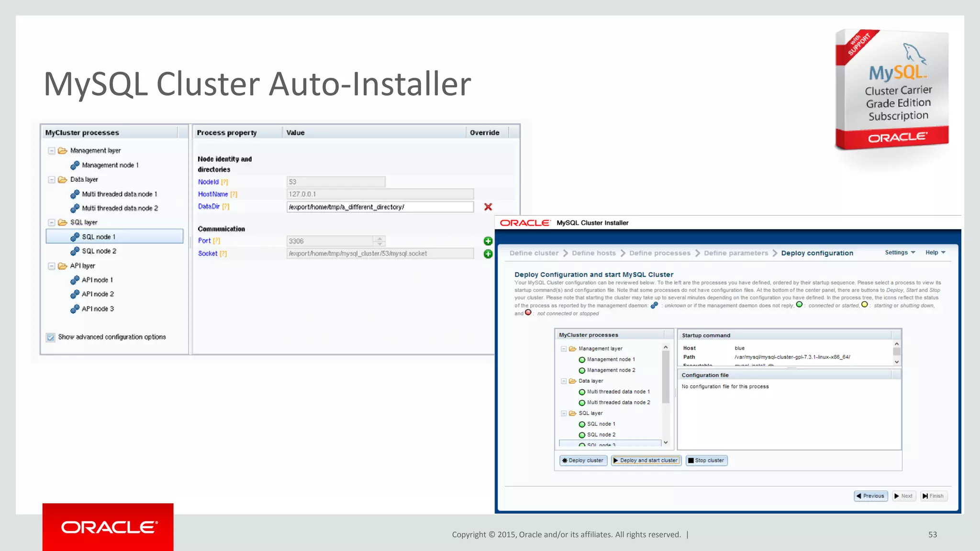Click the API node 2 icon
The width and height of the screenshot is (980, 551).
pos(75,295)
